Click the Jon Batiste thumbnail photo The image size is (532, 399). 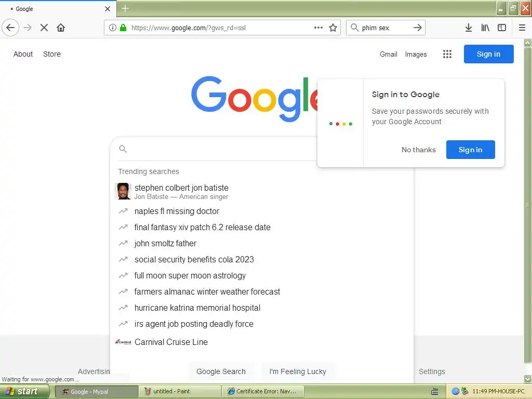coord(123,191)
